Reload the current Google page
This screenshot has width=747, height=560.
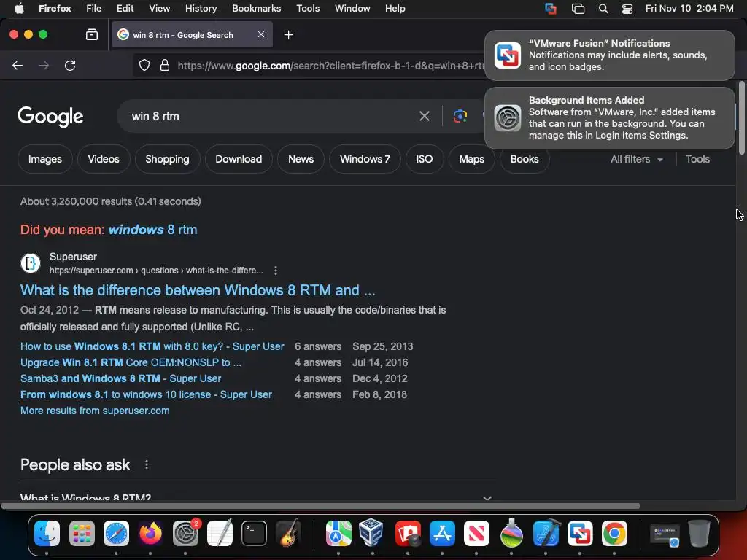(70, 66)
